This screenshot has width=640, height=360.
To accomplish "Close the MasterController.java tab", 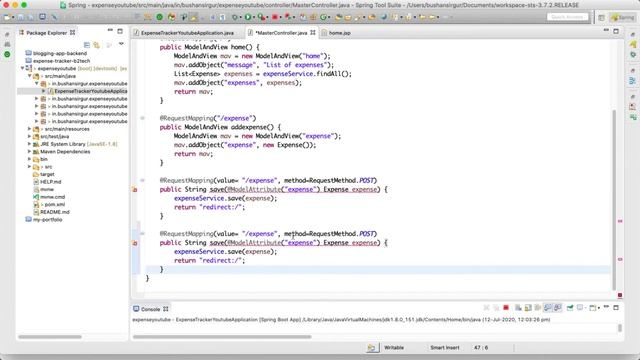I will pyautogui.click(x=313, y=32).
